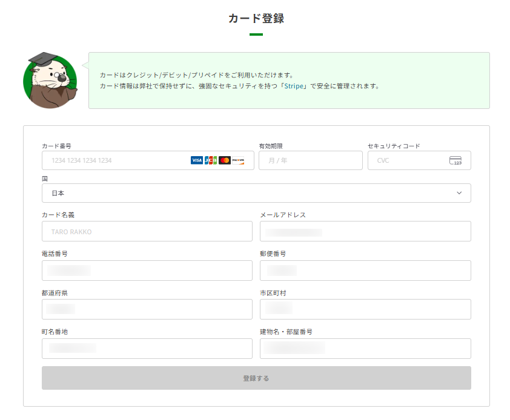Click the Visa card logo icon

coord(196,160)
